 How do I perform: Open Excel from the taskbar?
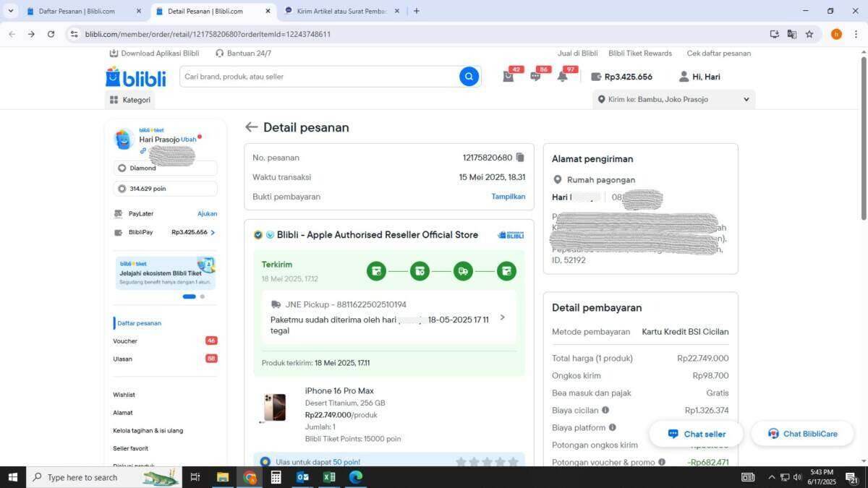click(x=329, y=477)
